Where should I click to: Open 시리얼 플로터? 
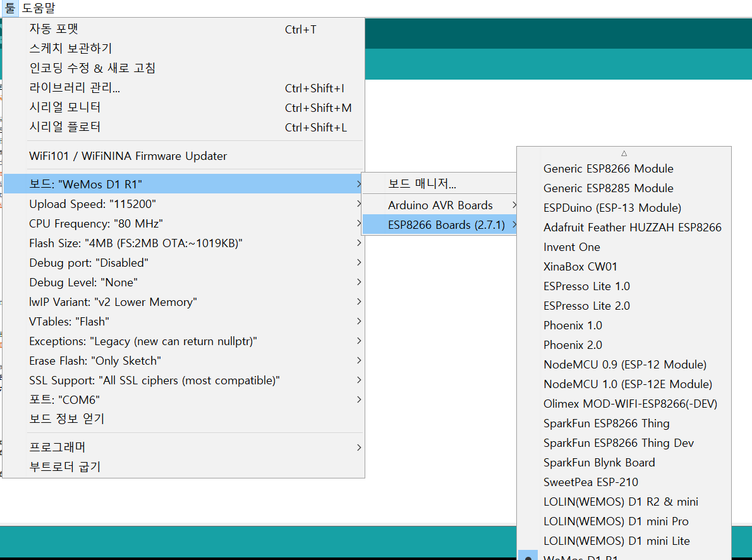click(x=184, y=127)
